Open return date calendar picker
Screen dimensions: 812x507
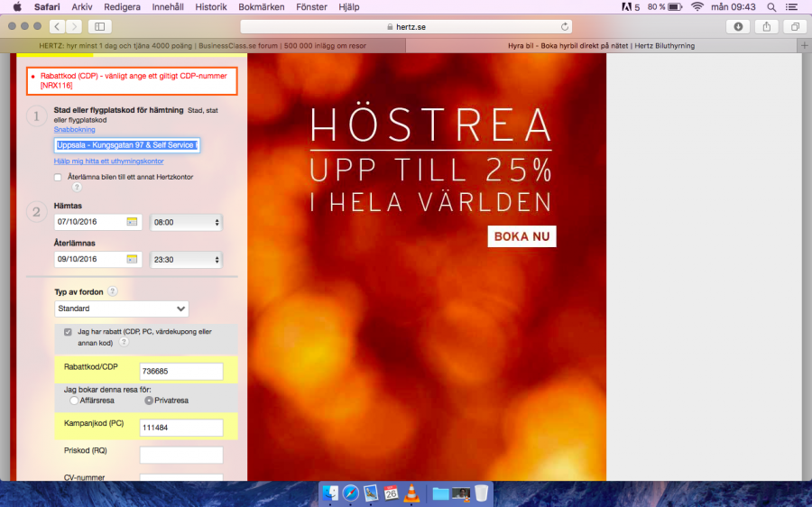click(132, 259)
